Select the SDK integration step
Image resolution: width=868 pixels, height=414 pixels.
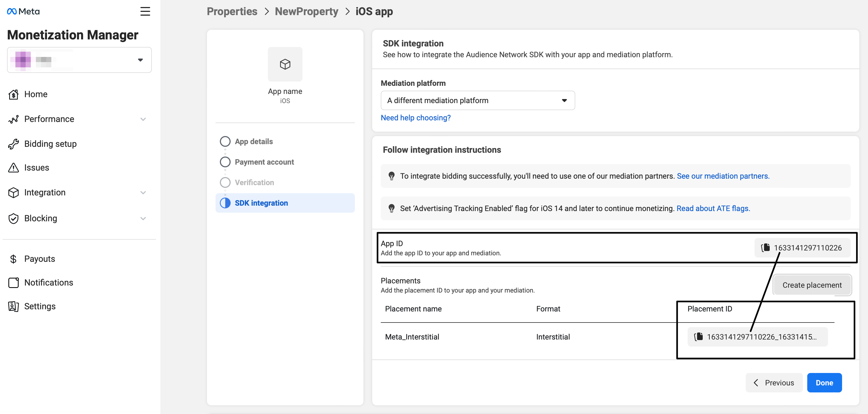tap(261, 203)
